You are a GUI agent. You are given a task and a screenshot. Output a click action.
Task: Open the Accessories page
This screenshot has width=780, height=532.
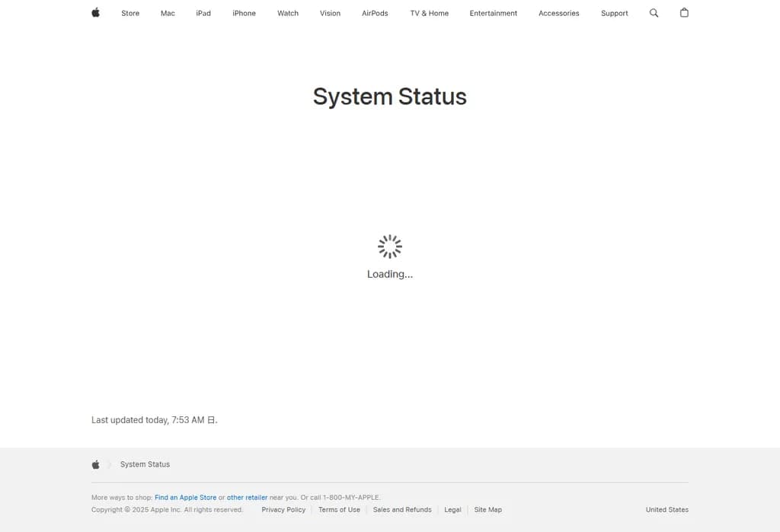coord(558,13)
